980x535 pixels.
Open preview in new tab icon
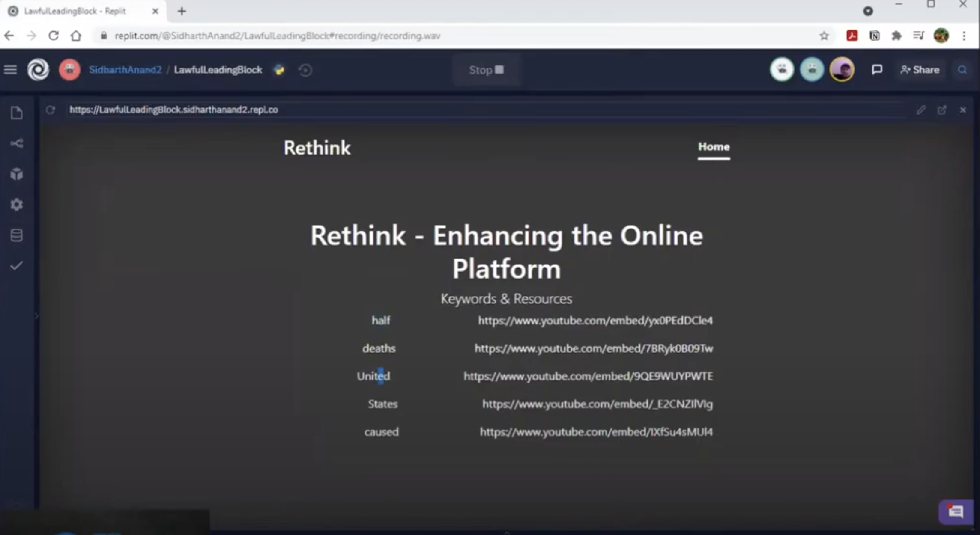pyautogui.click(x=942, y=110)
